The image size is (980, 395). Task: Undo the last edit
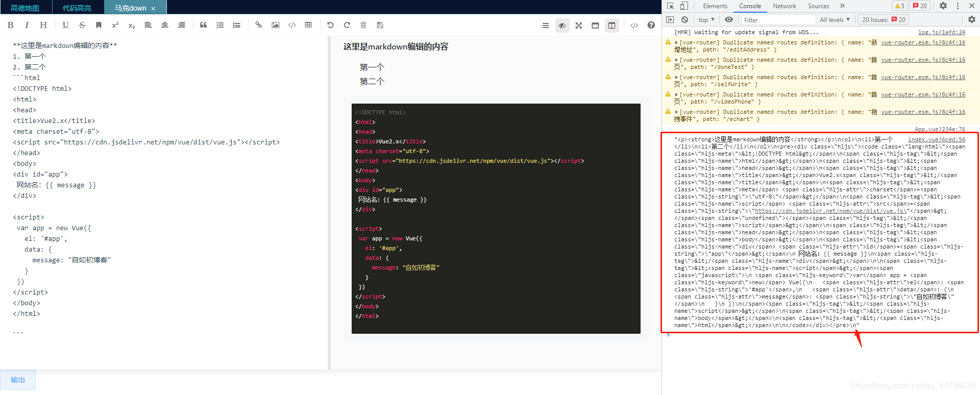pyautogui.click(x=330, y=25)
